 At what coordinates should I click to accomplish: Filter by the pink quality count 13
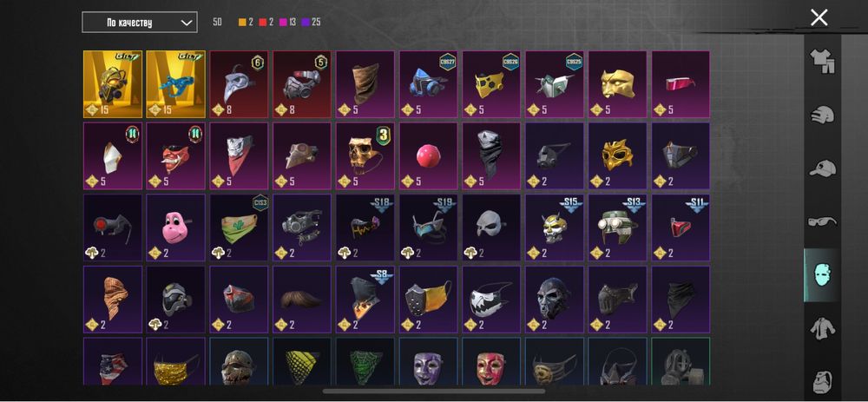(288, 23)
